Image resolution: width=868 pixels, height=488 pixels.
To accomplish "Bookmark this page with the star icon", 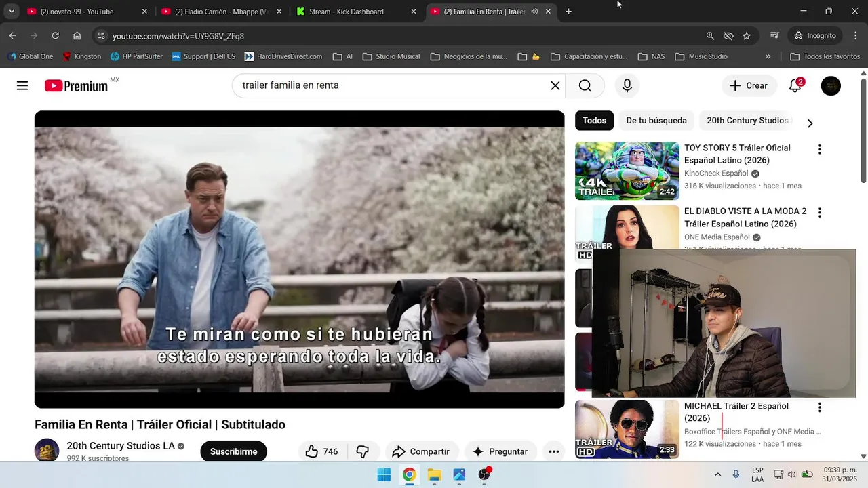I will pos(747,35).
